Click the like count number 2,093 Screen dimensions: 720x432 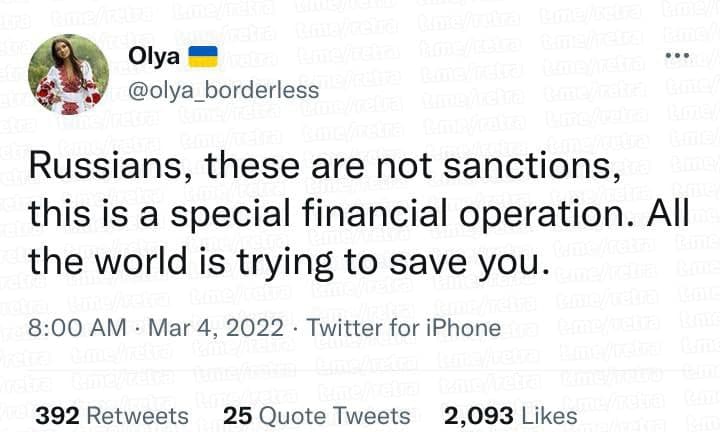tap(478, 416)
